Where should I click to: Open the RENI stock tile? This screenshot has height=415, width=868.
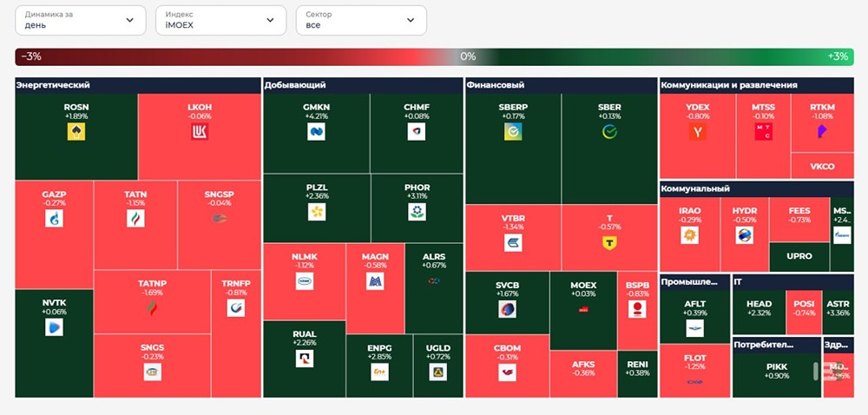(637, 374)
